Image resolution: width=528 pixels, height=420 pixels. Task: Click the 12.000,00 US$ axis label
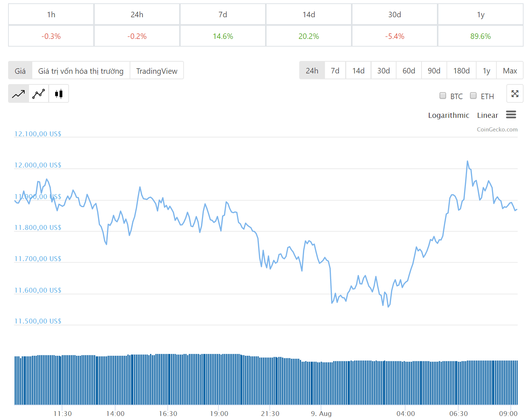38,165
